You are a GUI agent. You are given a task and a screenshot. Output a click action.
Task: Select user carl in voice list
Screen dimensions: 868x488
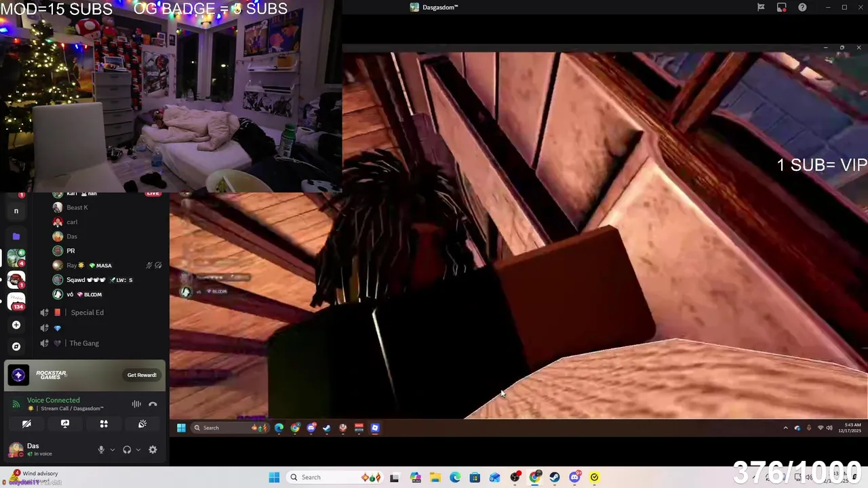(x=72, y=222)
